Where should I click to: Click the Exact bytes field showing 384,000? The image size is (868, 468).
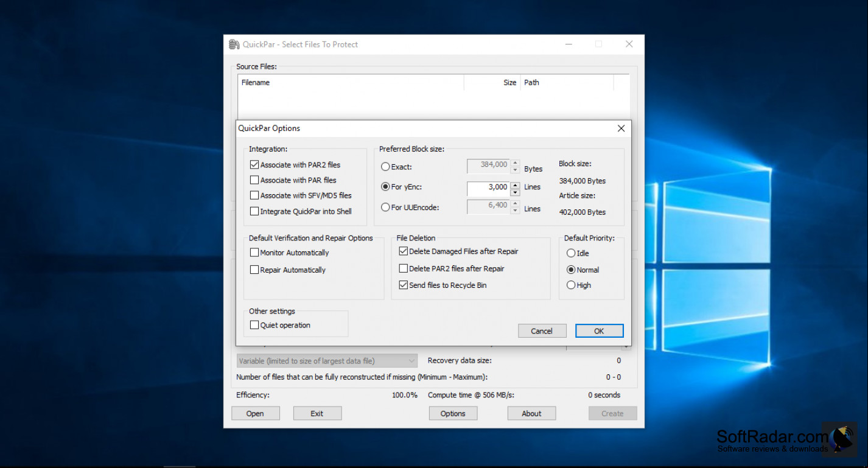coord(488,166)
